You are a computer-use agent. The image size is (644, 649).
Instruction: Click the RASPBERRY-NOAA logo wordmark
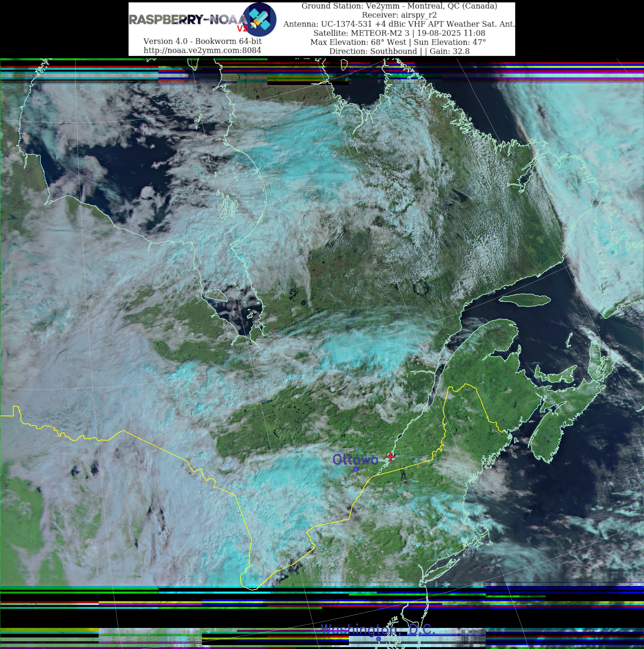click(188, 20)
